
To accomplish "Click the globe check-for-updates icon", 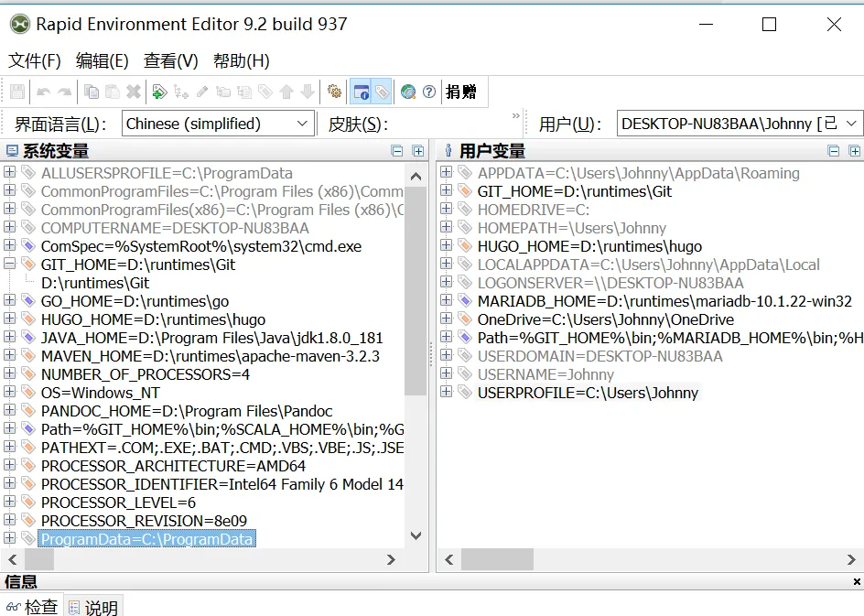I will pyautogui.click(x=408, y=92).
